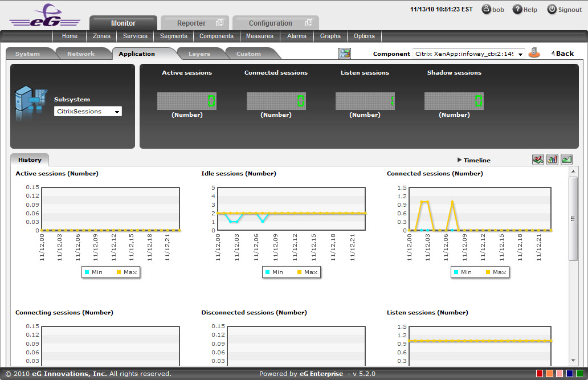Click the Min legend entry under Connected sessions chart

(463, 272)
